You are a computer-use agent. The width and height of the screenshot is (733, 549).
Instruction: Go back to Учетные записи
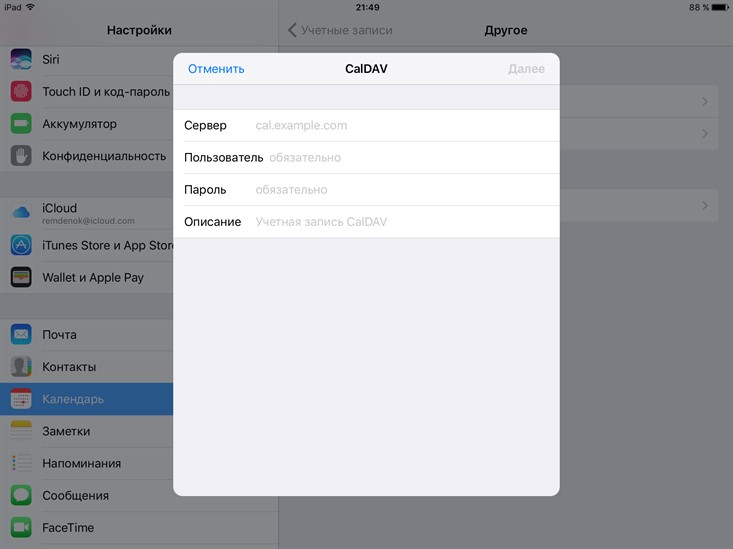coord(340,30)
